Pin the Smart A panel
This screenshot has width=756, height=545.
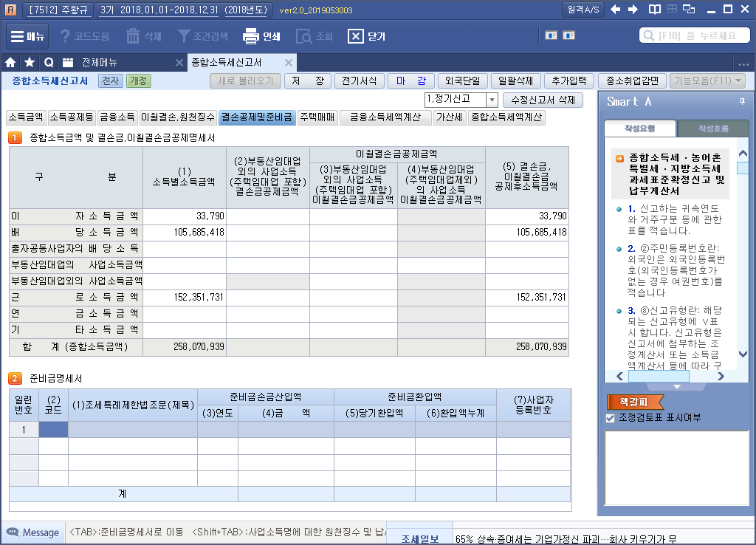pos(742,102)
